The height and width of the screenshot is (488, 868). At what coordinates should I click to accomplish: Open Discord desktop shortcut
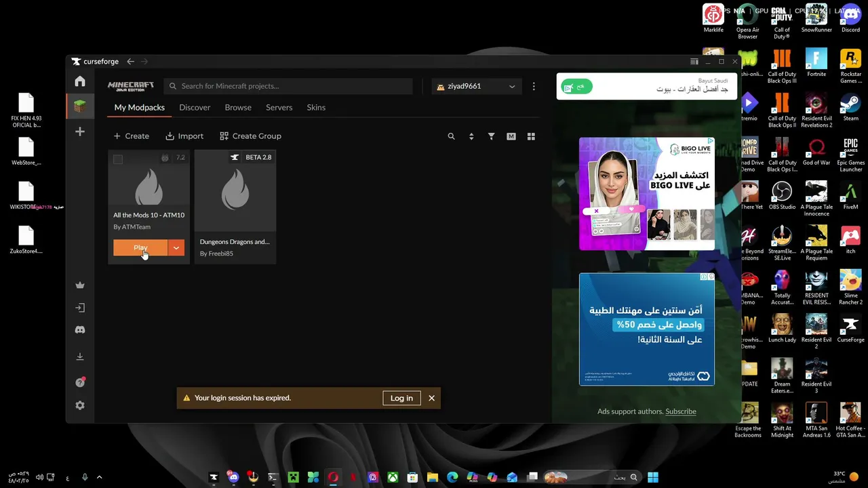click(x=850, y=19)
